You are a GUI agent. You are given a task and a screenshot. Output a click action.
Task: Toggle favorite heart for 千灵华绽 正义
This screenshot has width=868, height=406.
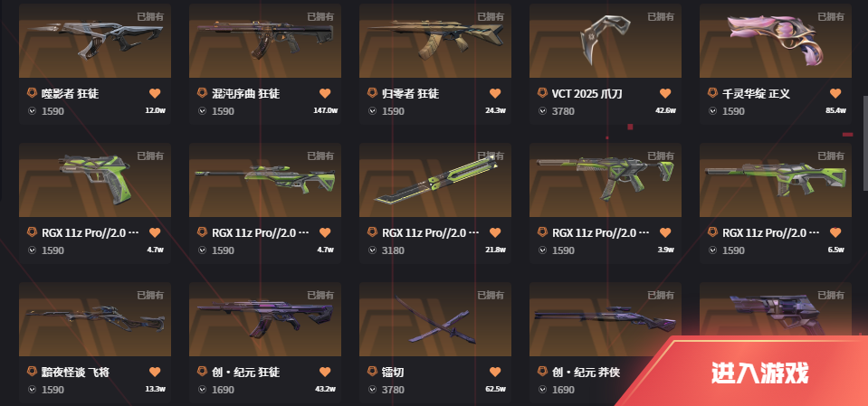[835, 93]
